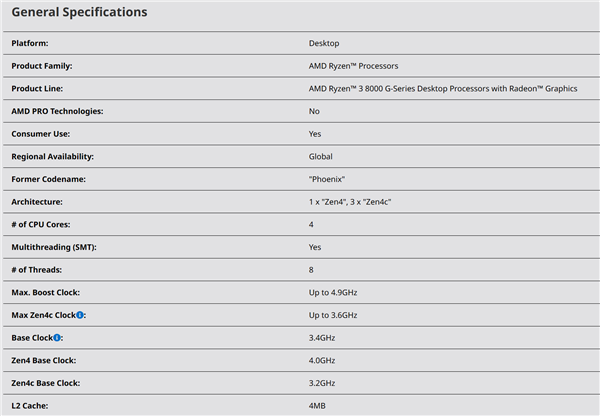The image size is (600, 416).
Task: Click the Multithreading (SMT) label
Action: [54, 247]
